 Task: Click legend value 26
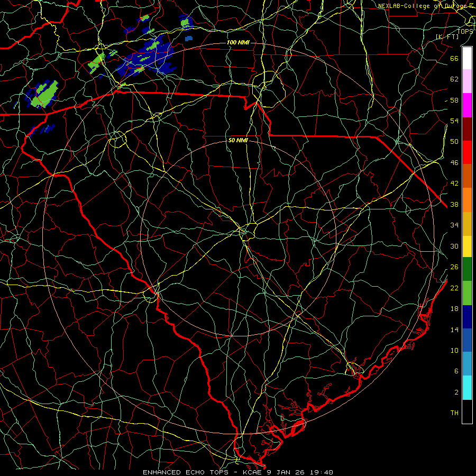click(454, 267)
